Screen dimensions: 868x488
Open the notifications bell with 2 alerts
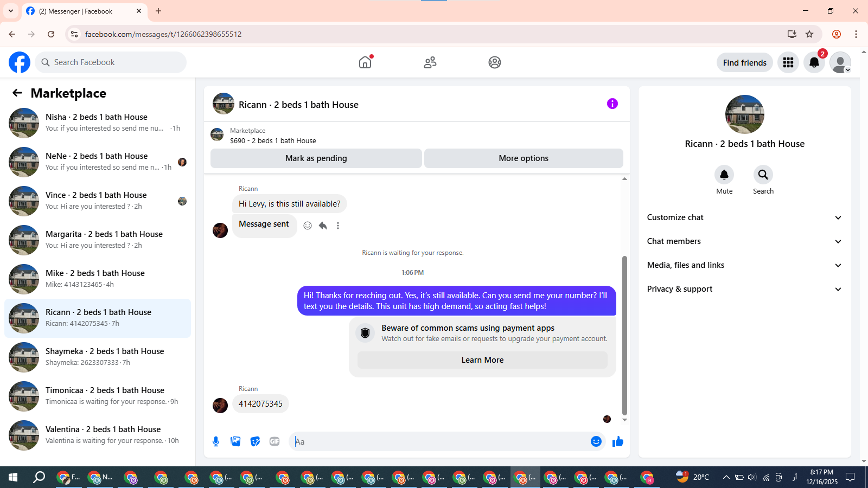coord(814,62)
